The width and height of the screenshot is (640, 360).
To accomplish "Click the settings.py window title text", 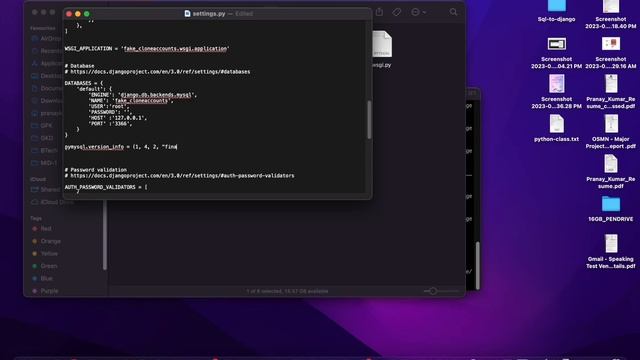I will [x=209, y=13].
